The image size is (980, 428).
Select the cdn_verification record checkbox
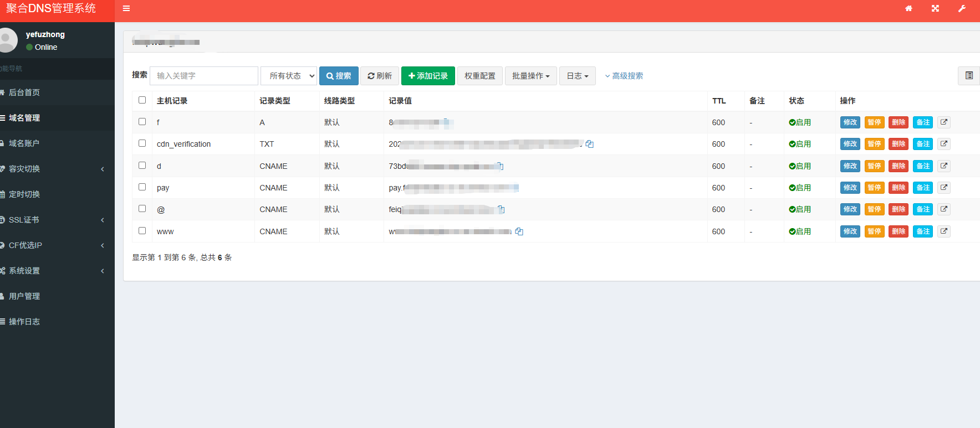tap(142, 143)
